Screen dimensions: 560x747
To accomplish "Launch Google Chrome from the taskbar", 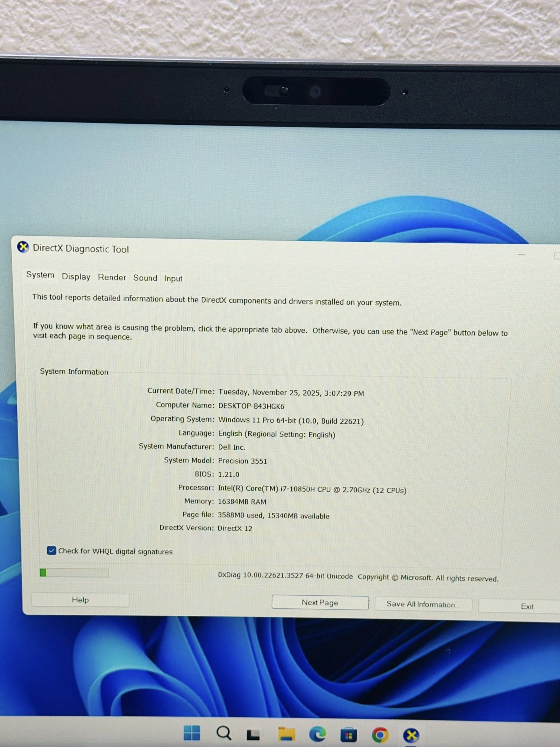I will pos(380,735).
